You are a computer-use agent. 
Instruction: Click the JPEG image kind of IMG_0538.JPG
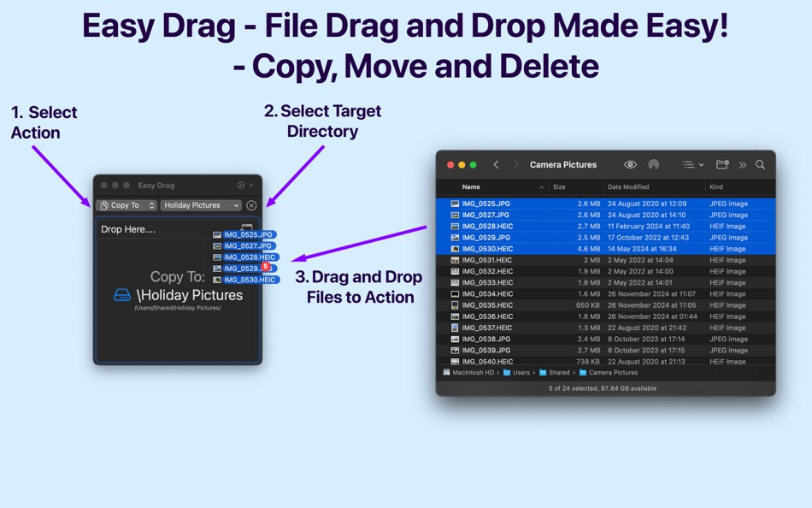pyautogui.click(x=728, y=339)
